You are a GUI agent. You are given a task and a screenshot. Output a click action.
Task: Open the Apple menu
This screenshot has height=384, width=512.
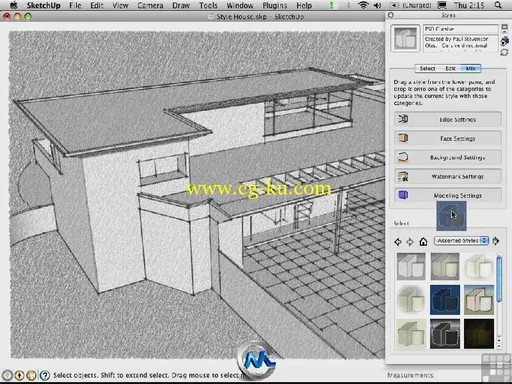tap(13, 5)
